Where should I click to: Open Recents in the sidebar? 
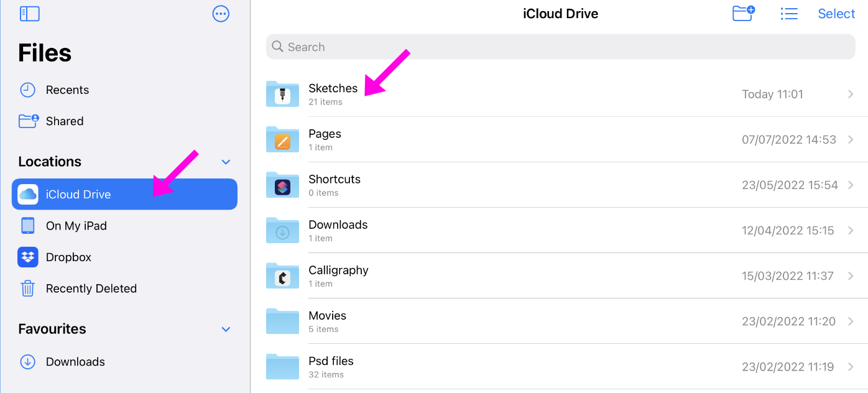coord(124,90)
